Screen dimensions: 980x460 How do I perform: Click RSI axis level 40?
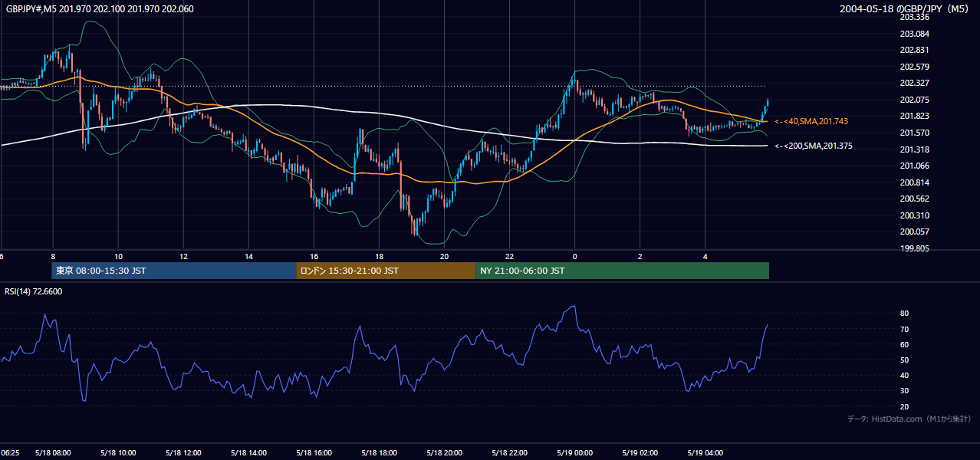pyautogui.click(x=905, y=376)
